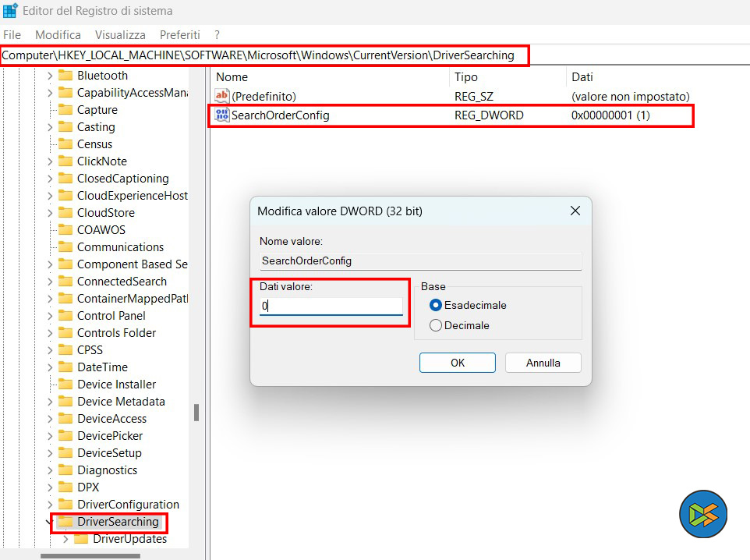Expand the ConnectedSearch key
Image resolution: width=750 pixels, height=560 pixels.
[50, 282]
